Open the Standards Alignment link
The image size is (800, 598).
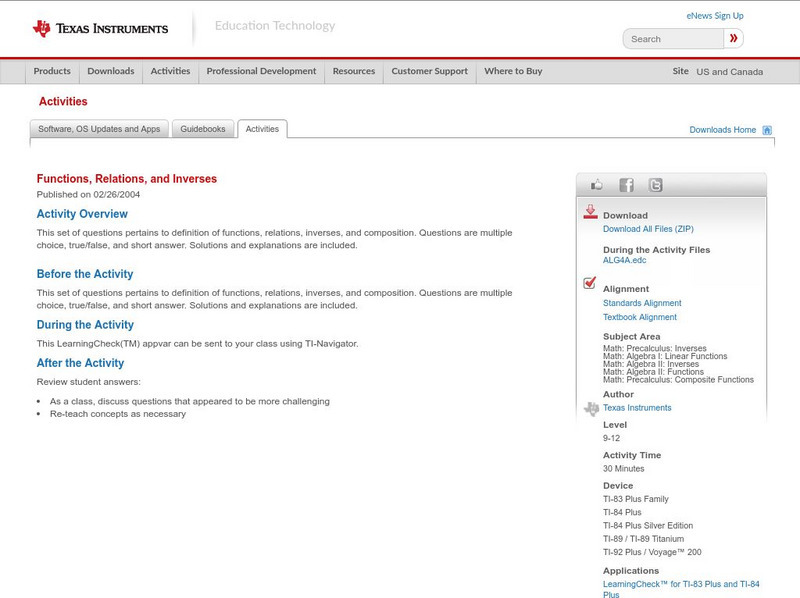pyautogui.click(x=642, y=303)
